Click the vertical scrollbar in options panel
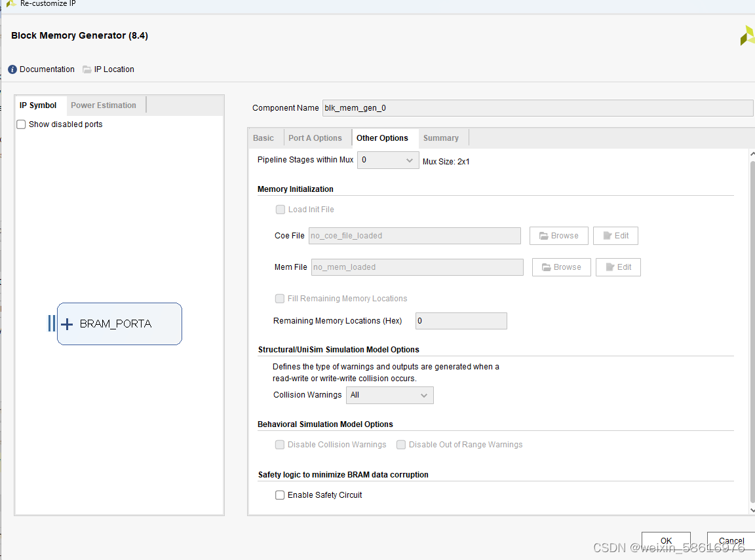Image resolution: width=755 pixels, height=560 pixels. pos(752,332)
